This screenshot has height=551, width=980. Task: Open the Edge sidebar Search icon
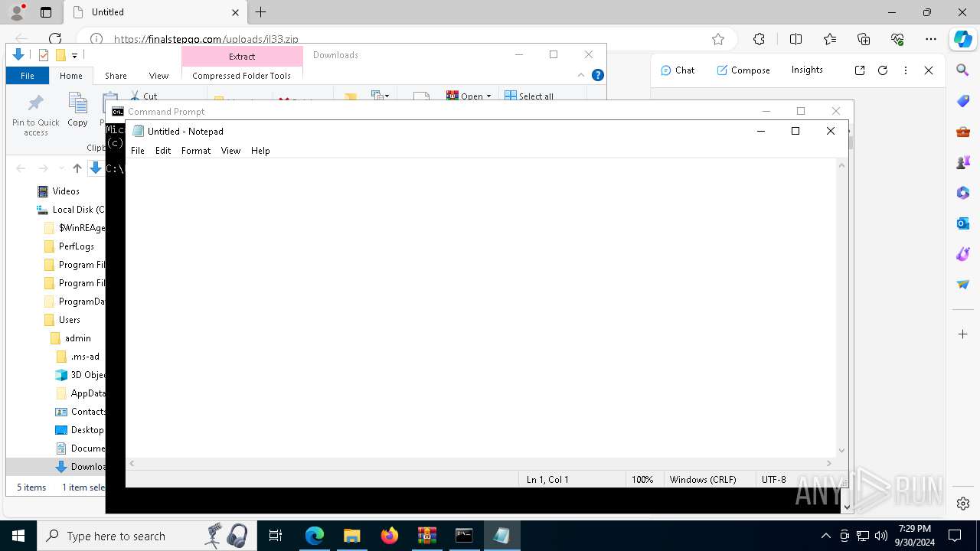[x=963, y=70]
